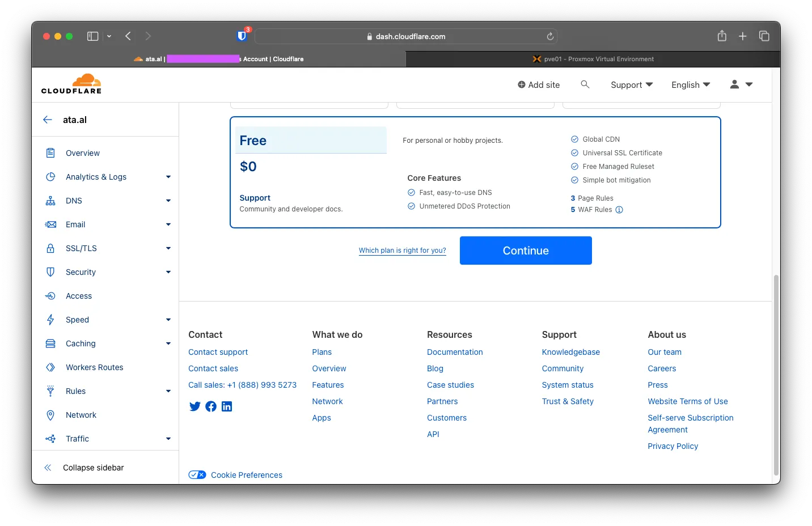812x526 pixels.
Task: Show the tab overview icon
Action: tap(764, 36)
